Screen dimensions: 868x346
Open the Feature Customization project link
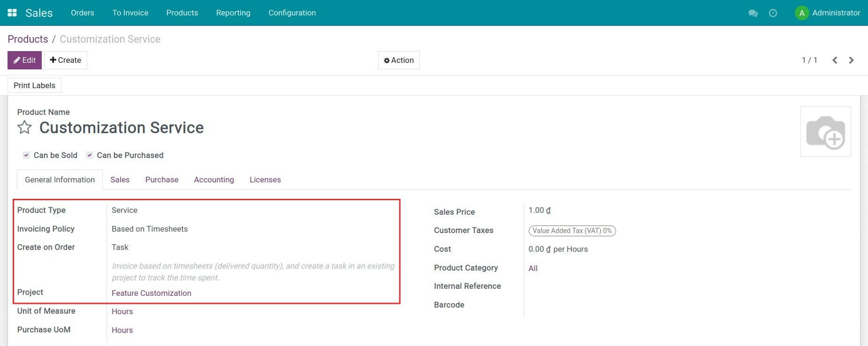pos(152,293)
